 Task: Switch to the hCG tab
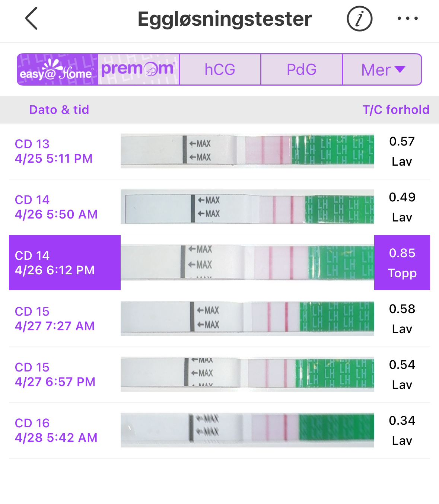click(x=220, y=70)
